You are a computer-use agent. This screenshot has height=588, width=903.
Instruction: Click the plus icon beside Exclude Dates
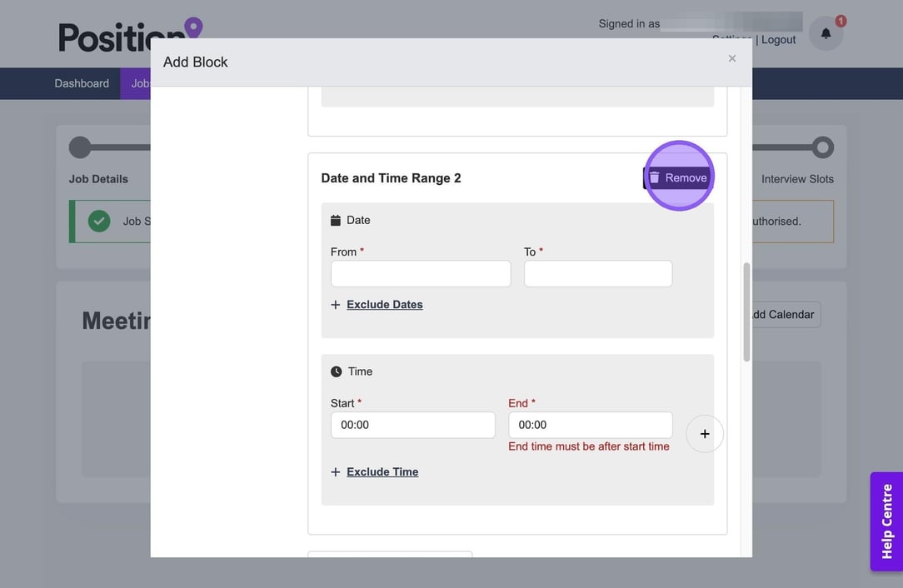(336, 305)
